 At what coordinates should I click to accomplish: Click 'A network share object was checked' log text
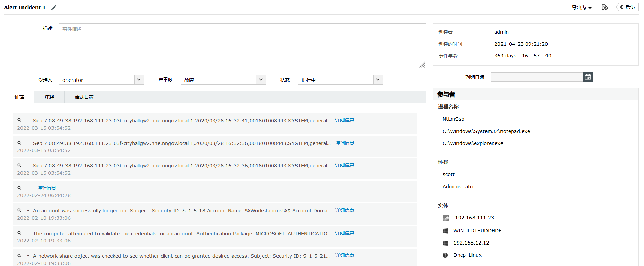tap(181, 256)
